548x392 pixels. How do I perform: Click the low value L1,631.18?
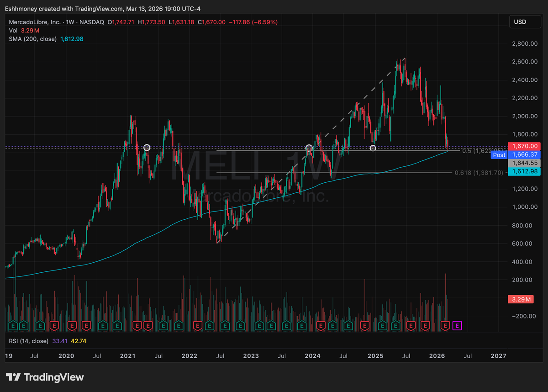[181, 22]
